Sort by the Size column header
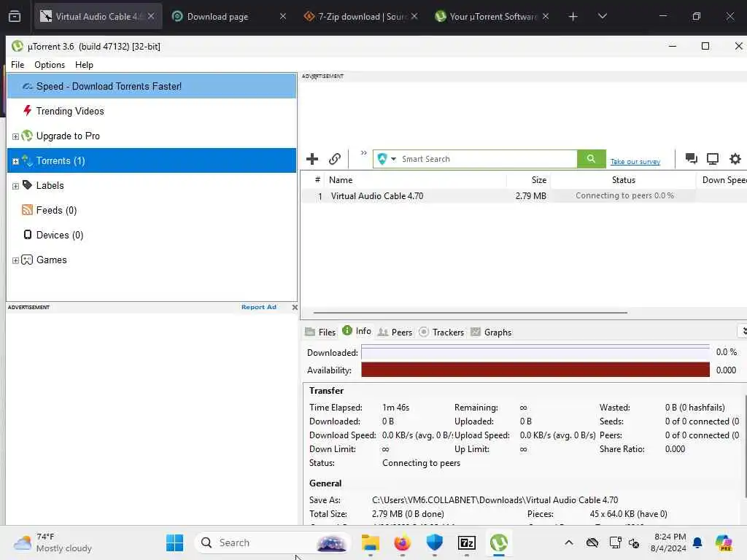The height and width of the screenshot is (560, 747). (528, 180)
